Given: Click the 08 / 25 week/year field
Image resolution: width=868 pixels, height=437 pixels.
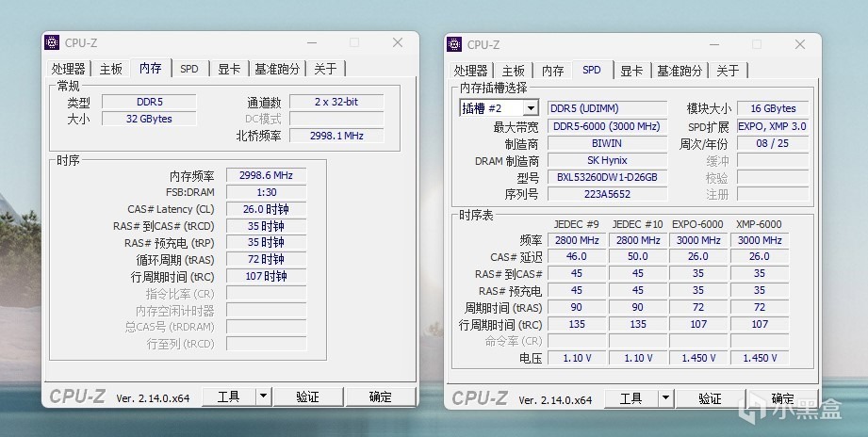Looking at the screenshot, I should (773, 143).
